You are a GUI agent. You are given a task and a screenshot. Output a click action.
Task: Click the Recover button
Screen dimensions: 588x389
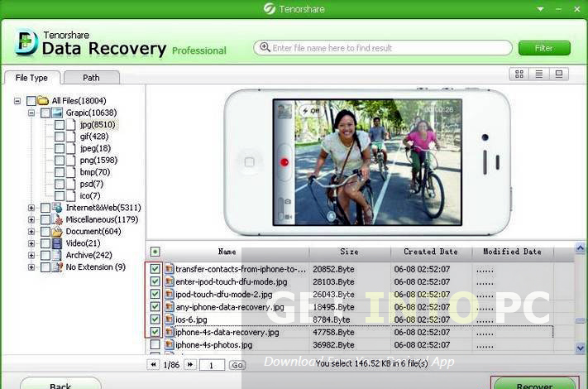click(535, 384)
